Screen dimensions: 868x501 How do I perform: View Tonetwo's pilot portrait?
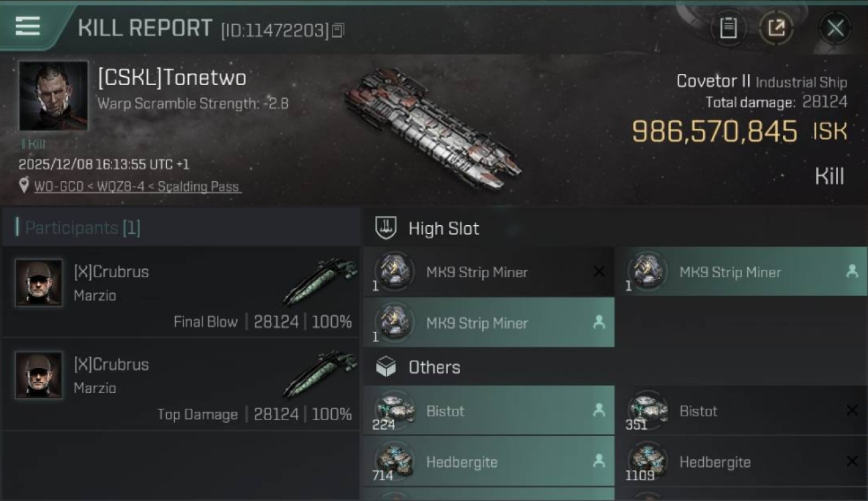click(53, 96)
